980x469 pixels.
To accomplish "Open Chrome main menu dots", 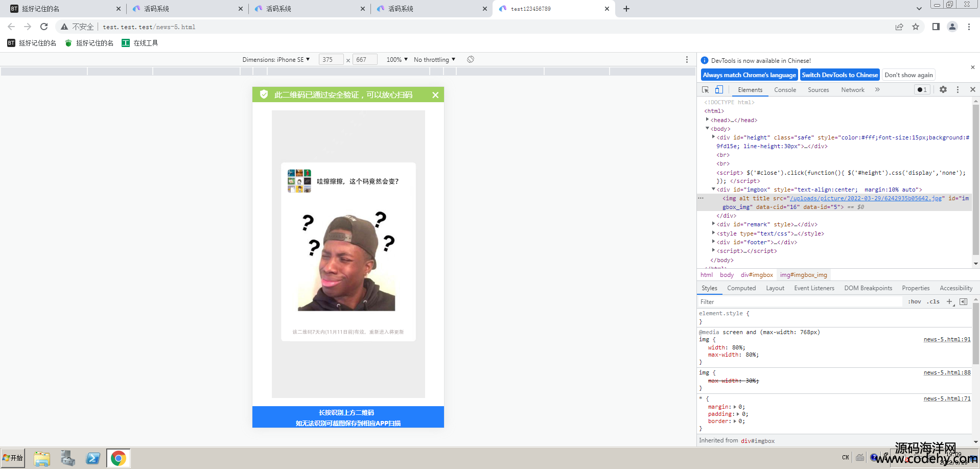I will click(x=969, y=27).
